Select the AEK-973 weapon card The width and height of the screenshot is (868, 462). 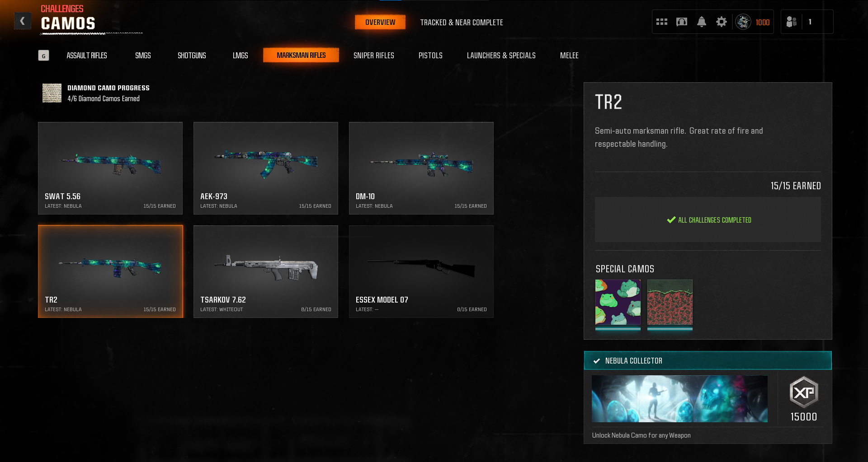coord(266,168)
